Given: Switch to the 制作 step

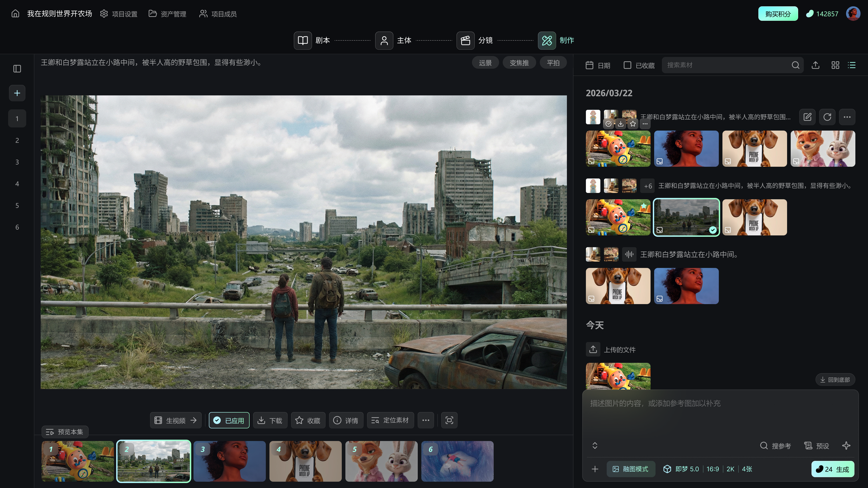Looking at the screenshot, I should pos(556,40).
